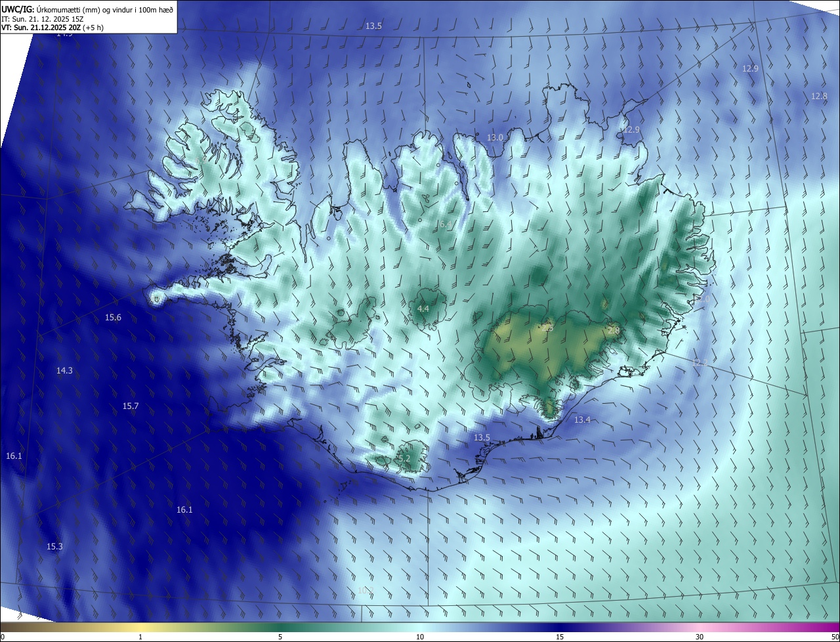The image size is (840, 642).
Task: Click the 1 tick label on the color scale
Action: coord(140,637)
